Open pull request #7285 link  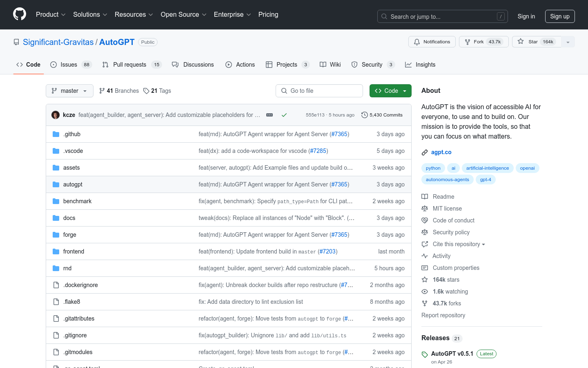[318, 151]
